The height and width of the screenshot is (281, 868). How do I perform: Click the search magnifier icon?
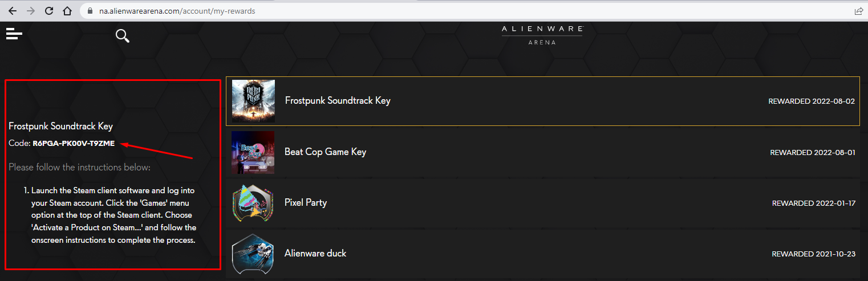122,36
